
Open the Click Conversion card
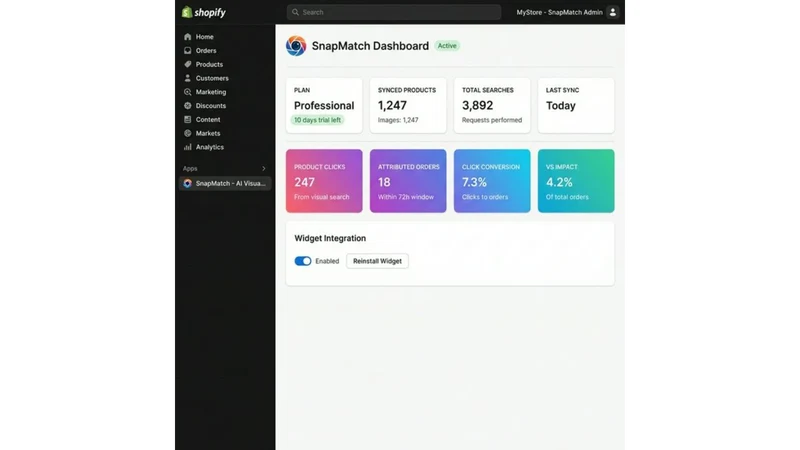click(492, 181)
